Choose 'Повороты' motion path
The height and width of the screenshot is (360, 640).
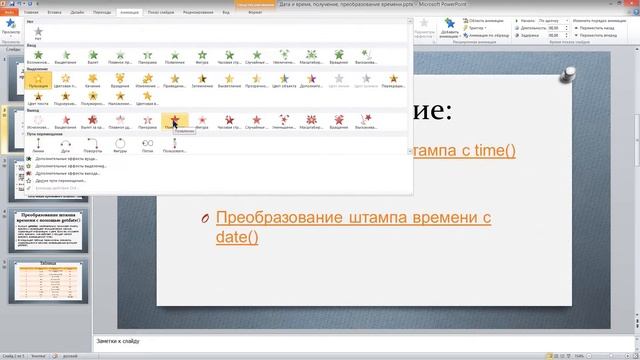[x=93, y=145]
